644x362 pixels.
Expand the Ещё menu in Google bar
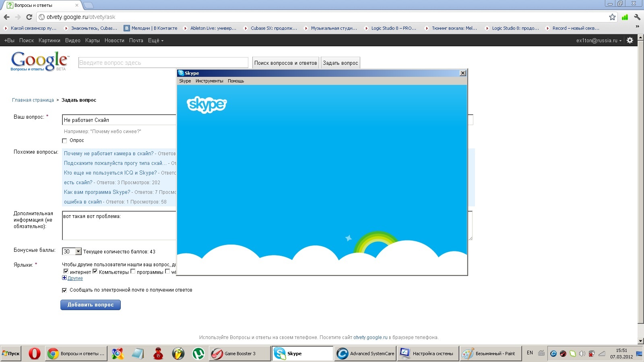[x=156, y=40]
